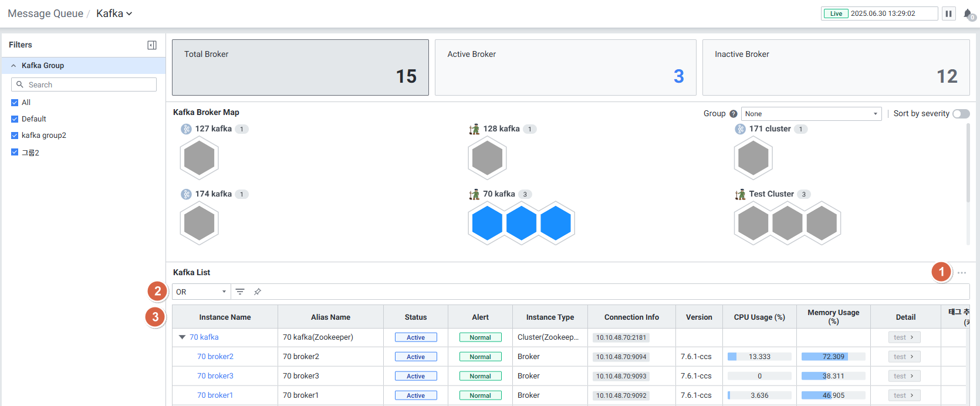Click the Group help question mark icon
The height and width of the screenshot is (406, 980).
[x=733, y=114]
